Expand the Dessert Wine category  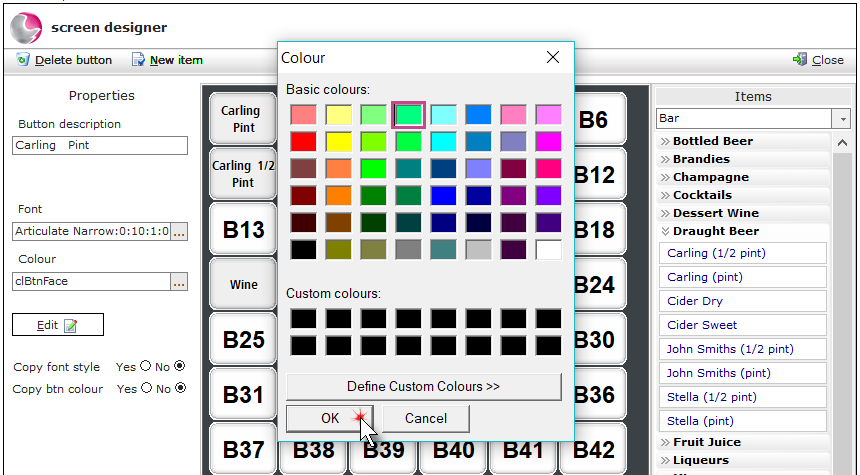coord(743,213)
